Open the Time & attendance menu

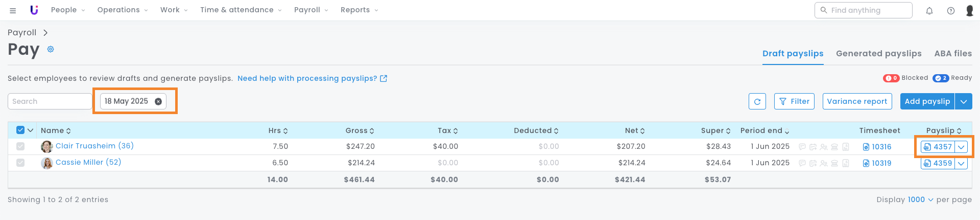coord(241,10)
